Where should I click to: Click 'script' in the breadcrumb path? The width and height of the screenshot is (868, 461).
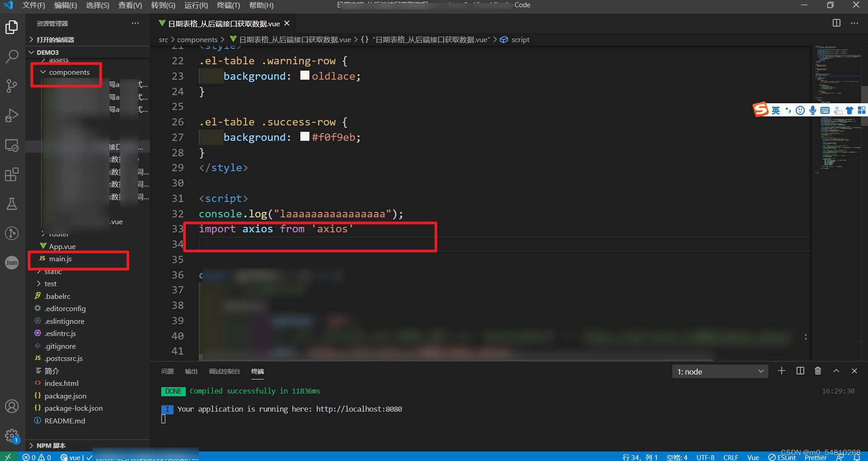pos(520,39)
